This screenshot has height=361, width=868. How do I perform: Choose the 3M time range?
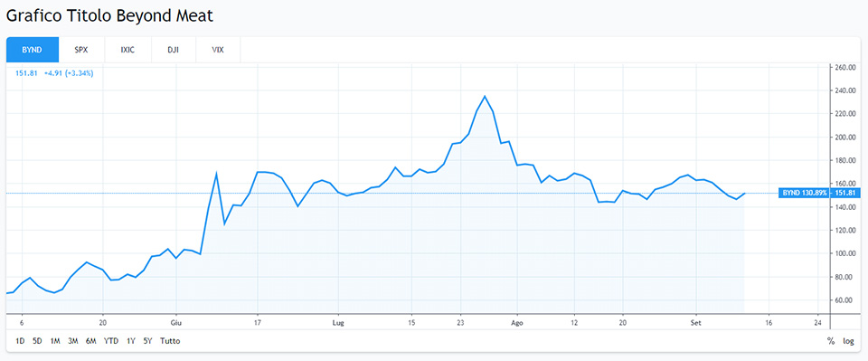(72, 341)
